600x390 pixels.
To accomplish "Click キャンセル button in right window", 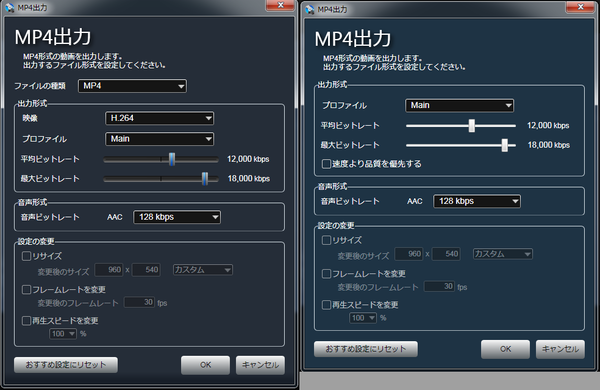I will (x=560, y=349).
